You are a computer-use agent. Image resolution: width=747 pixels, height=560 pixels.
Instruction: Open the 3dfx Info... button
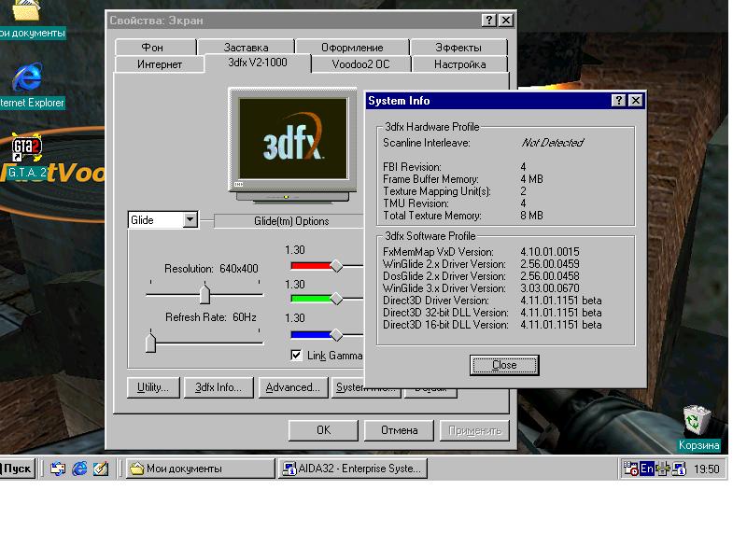coord(218,387)
